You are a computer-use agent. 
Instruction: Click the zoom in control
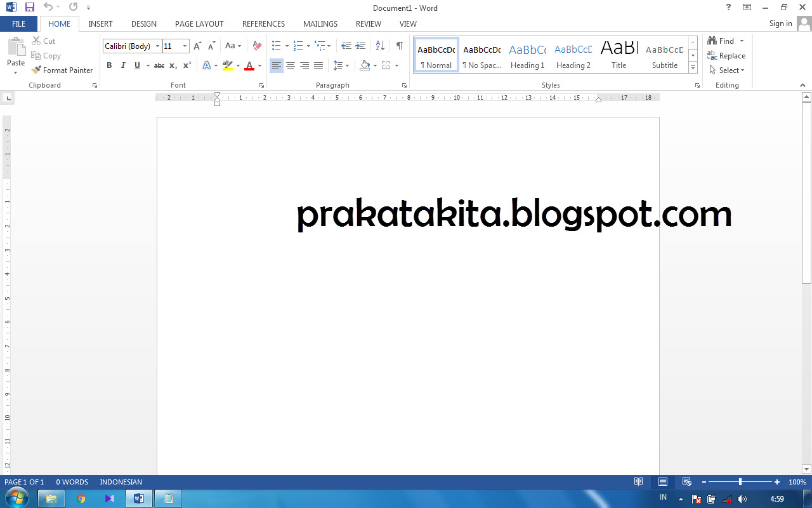tap(776, 481)
